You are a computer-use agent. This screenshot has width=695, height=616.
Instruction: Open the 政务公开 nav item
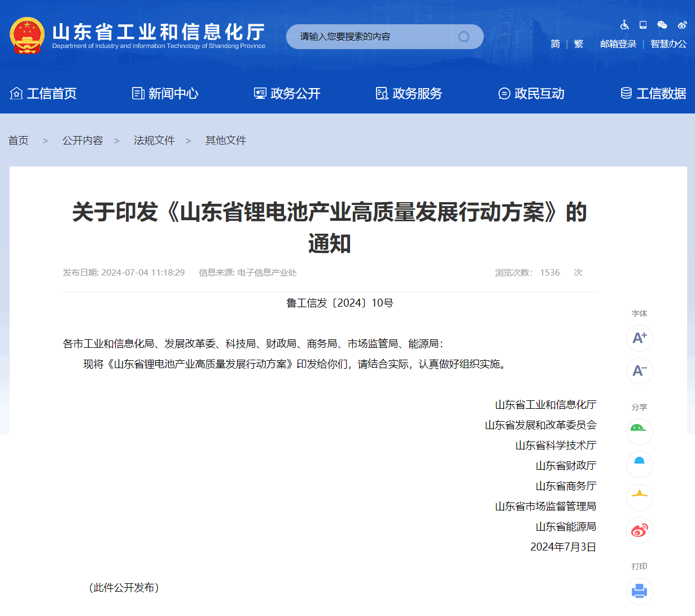tap(287, 93)
